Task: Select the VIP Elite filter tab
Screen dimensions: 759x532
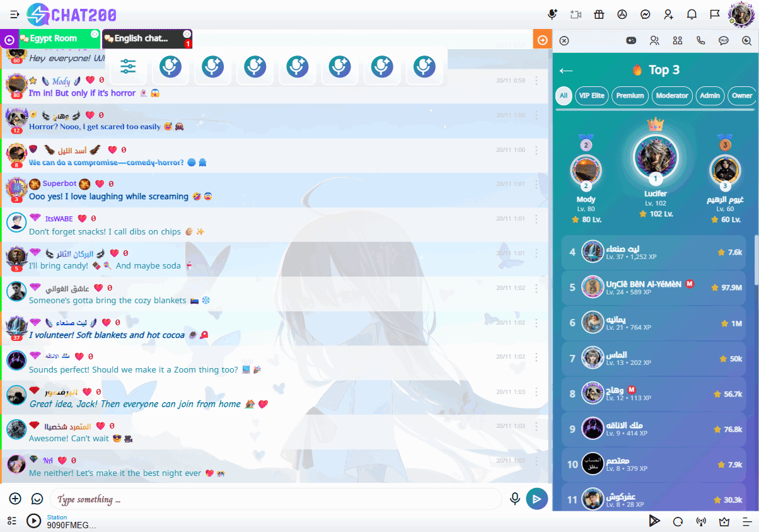Action: (591, 96)
